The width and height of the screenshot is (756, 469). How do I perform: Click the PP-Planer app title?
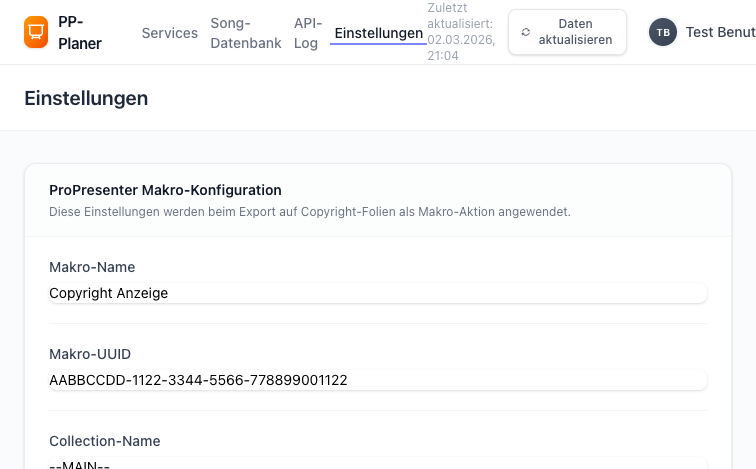pyautogui.click(x=80, y=33)
